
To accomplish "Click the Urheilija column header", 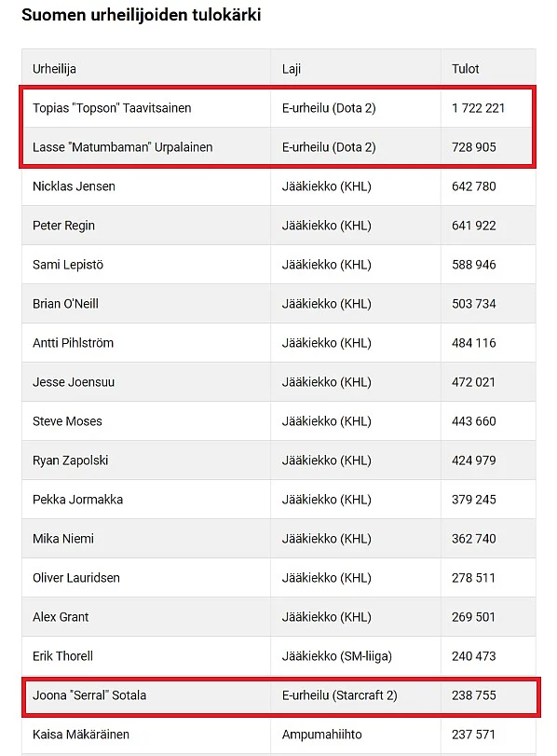I will [x=54, y=69].
